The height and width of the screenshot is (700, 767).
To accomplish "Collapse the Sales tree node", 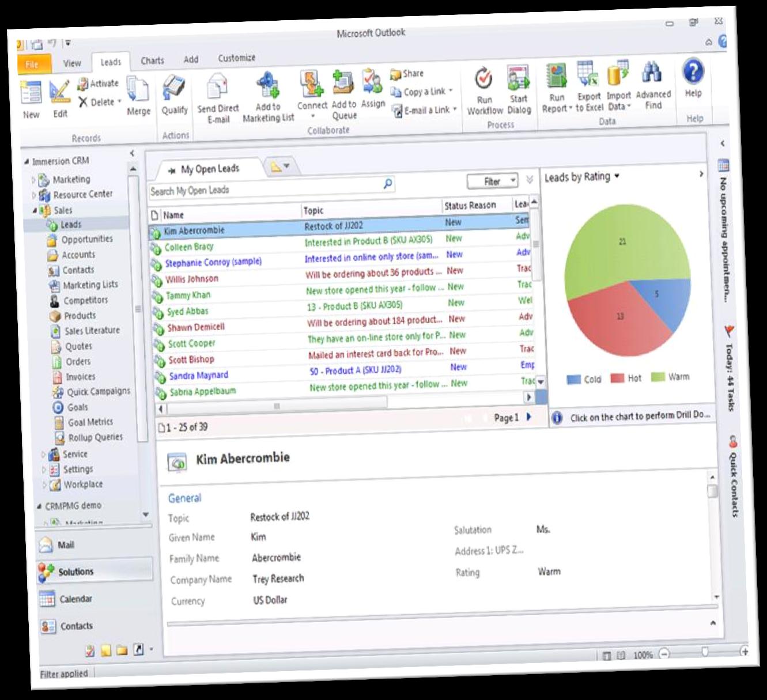I will [x=35, y=211].
